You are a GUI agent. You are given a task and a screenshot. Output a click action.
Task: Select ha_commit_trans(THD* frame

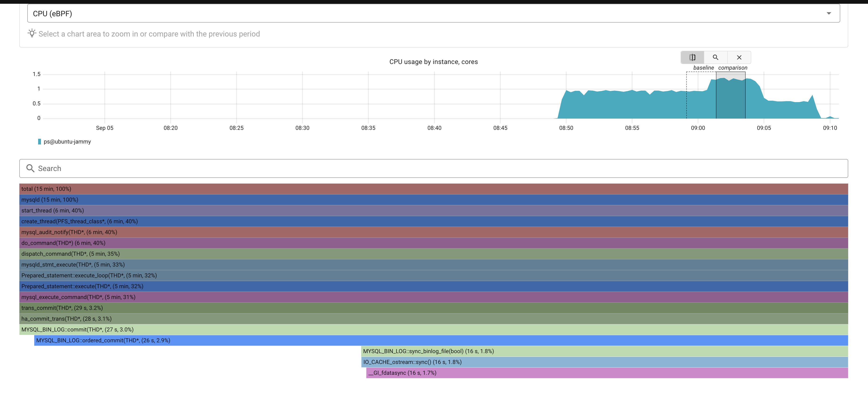coord(433,319)
